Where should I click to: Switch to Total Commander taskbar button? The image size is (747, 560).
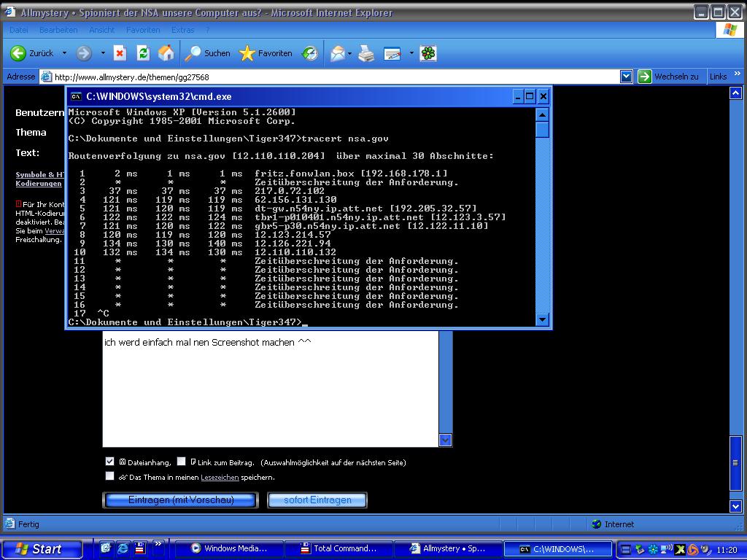tap(339, 548)
